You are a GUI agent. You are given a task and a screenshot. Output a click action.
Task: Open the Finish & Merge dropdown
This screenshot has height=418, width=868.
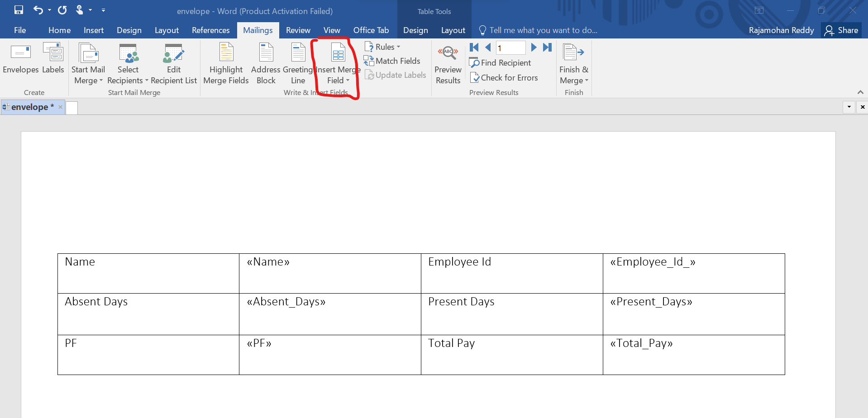[x=574, y=64]
